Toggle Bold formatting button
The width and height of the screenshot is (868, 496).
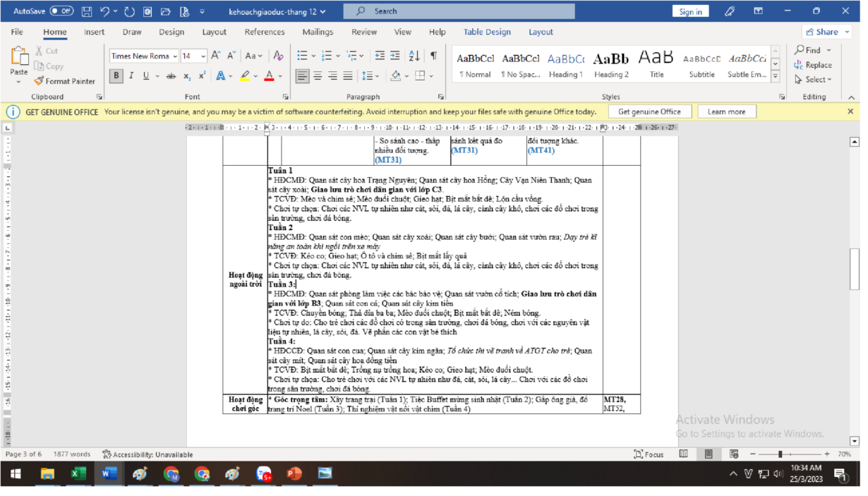(116, 76)
